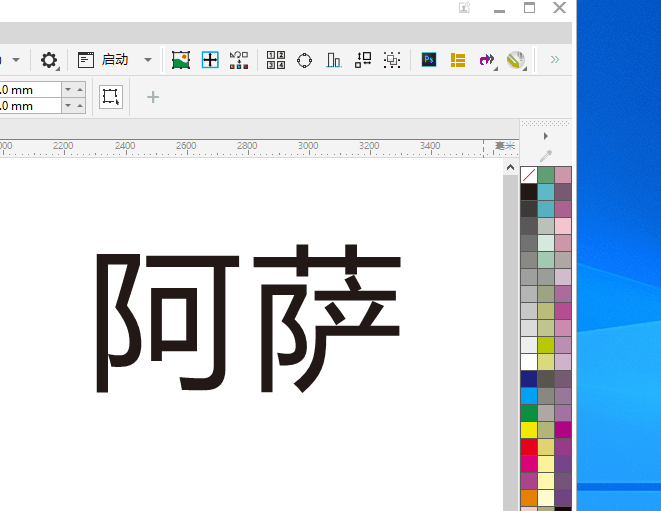Select the blue crosshair grid icon
Image resolution: width=661 pixels, height=511 pixels.
(210, 60)
